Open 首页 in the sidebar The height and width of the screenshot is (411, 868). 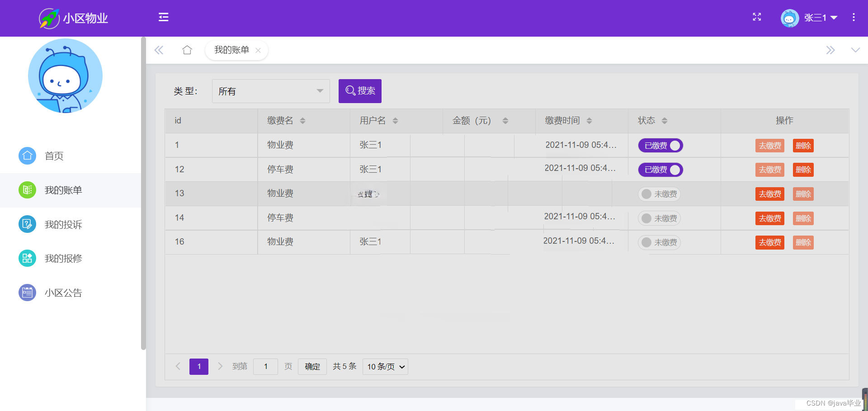point(71,156)
